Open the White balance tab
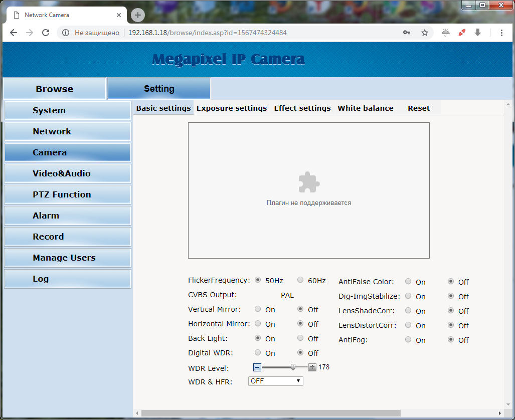 [366, 108]
